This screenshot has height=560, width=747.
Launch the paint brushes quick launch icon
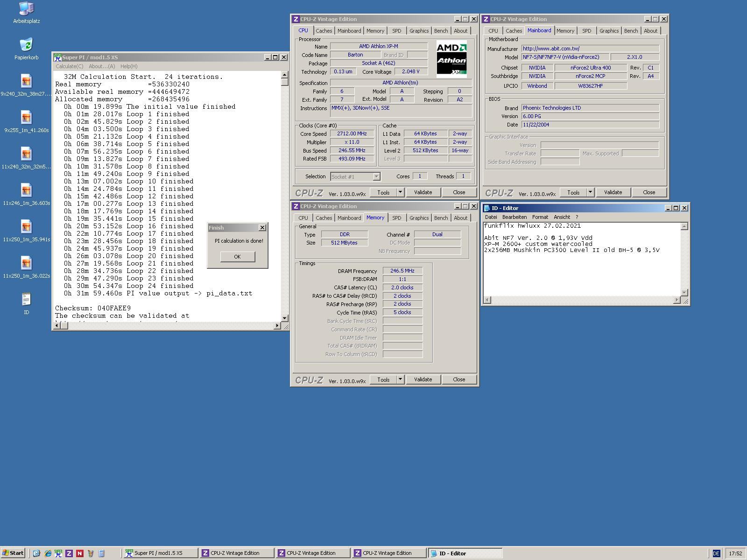coord(91,553)
